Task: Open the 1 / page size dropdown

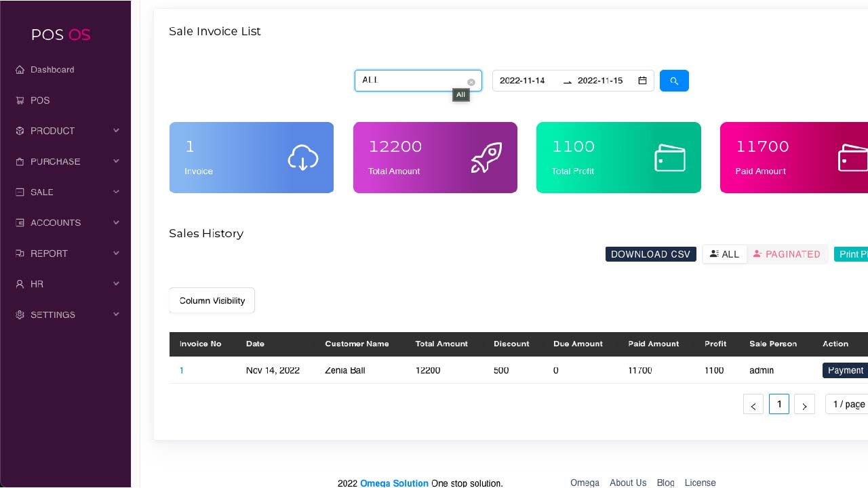Action: pos(847,405)
